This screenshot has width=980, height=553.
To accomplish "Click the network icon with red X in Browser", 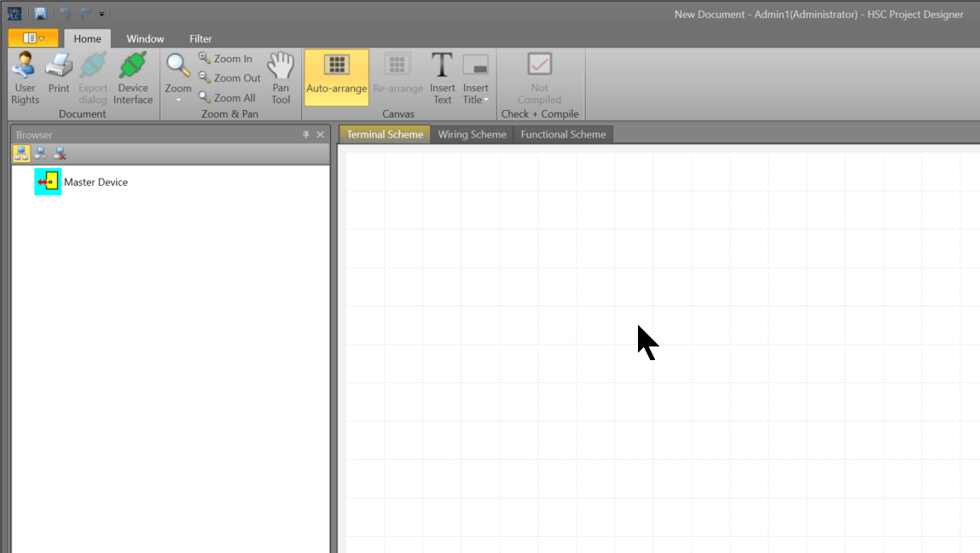I will coord(60,154).
